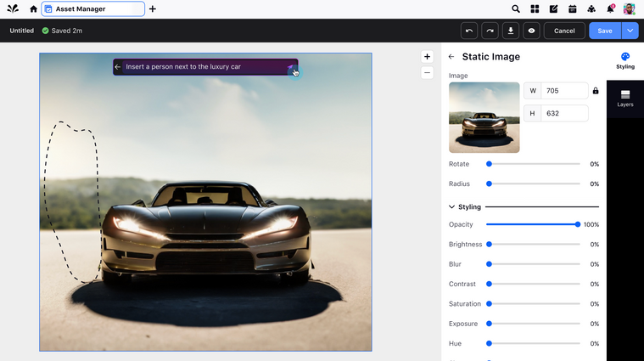Open the Save dropdown arrow
Image resolution: width=644 pixels, height=361 pixels.
pyautogui.click(x=630, y=31)
